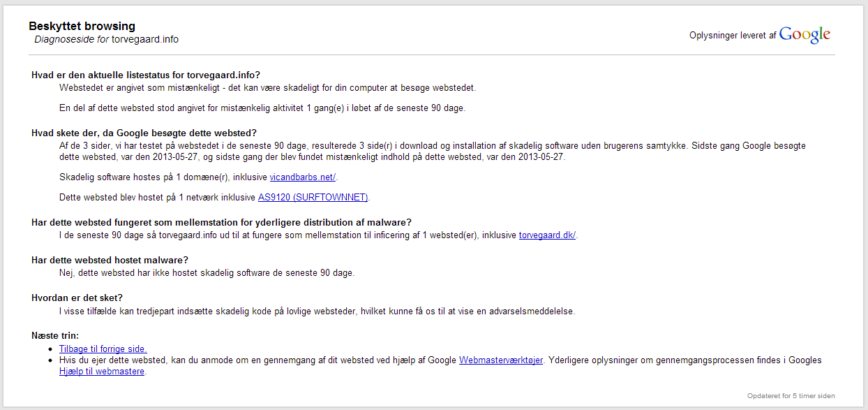Viewport: 868px width, 410px height.
Task: Click heading Hvordan er det sket?
Action: [77, 298]
